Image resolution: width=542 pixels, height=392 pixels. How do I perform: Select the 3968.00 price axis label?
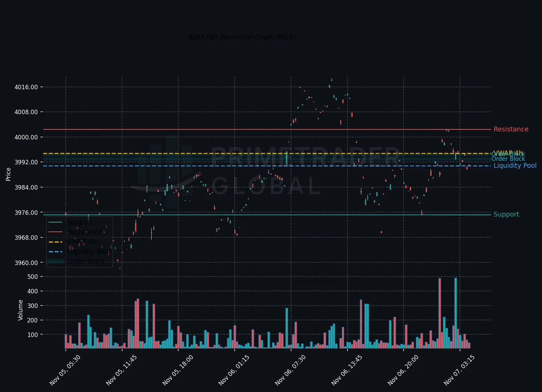pos(26,238)
